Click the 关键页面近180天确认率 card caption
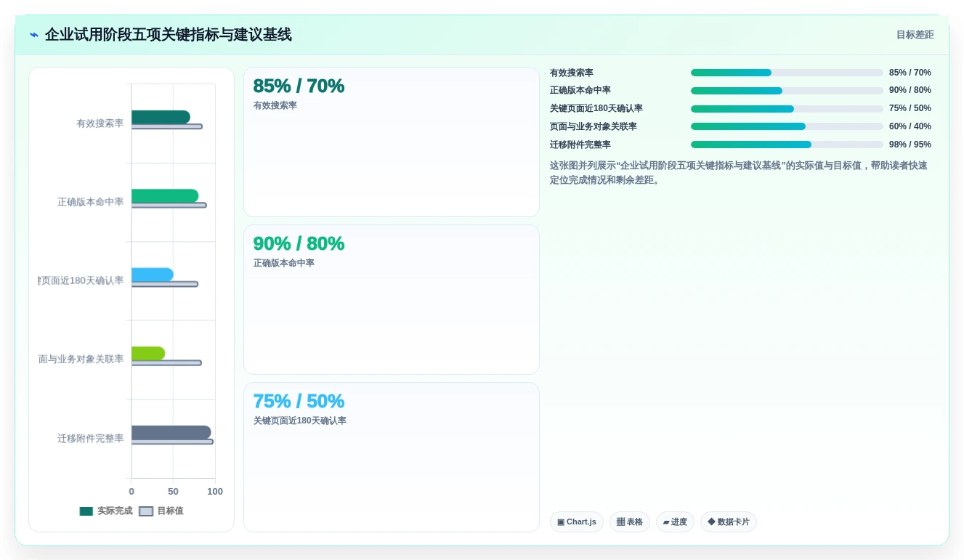Image resolution: width=964 pixels, height=560 pixels. pyautogui.click(x=300, y=421)
